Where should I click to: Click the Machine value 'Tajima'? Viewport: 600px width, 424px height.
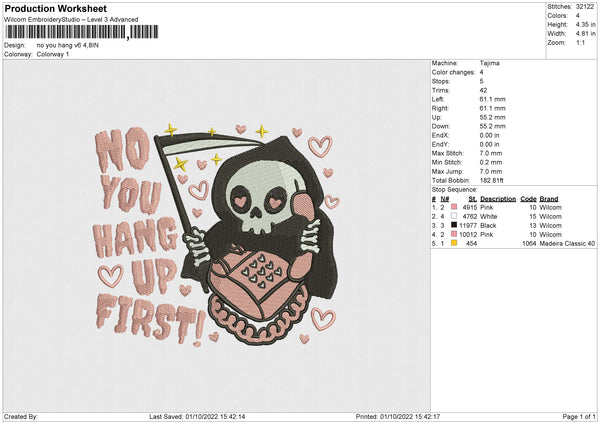coord(489,63)
